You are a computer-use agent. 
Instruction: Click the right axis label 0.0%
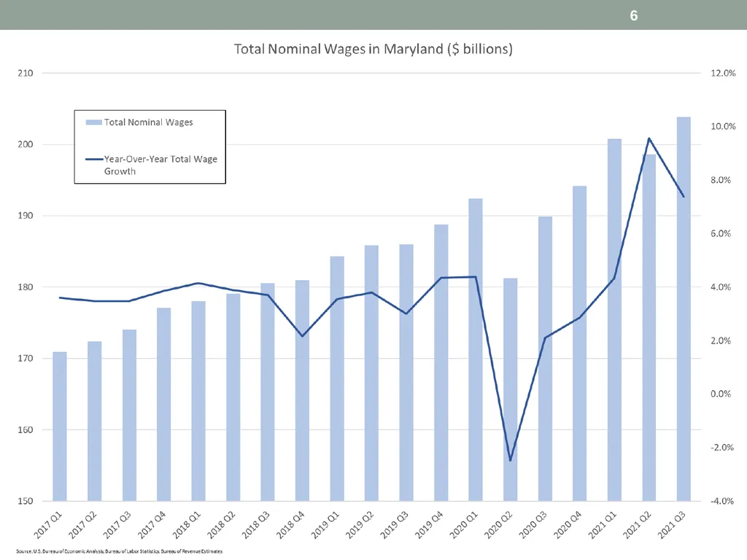721,394
